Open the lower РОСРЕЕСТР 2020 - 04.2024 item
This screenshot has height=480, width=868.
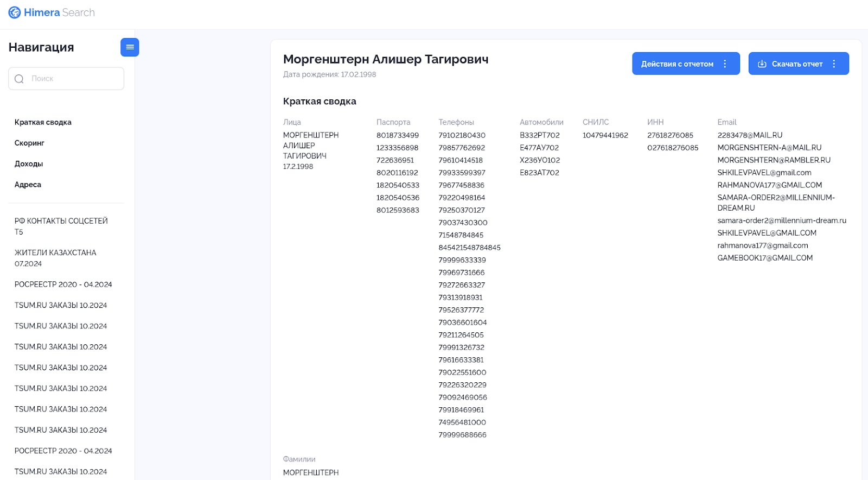63,451
